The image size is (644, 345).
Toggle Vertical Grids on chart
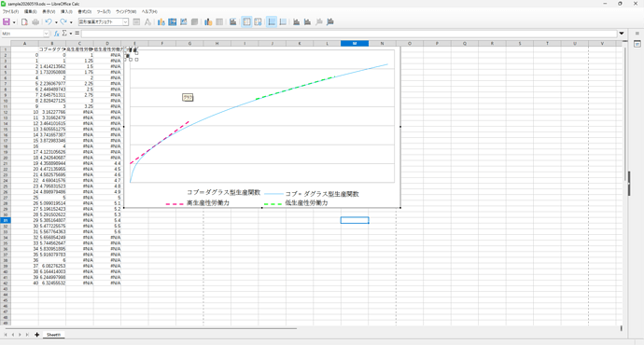283,22
